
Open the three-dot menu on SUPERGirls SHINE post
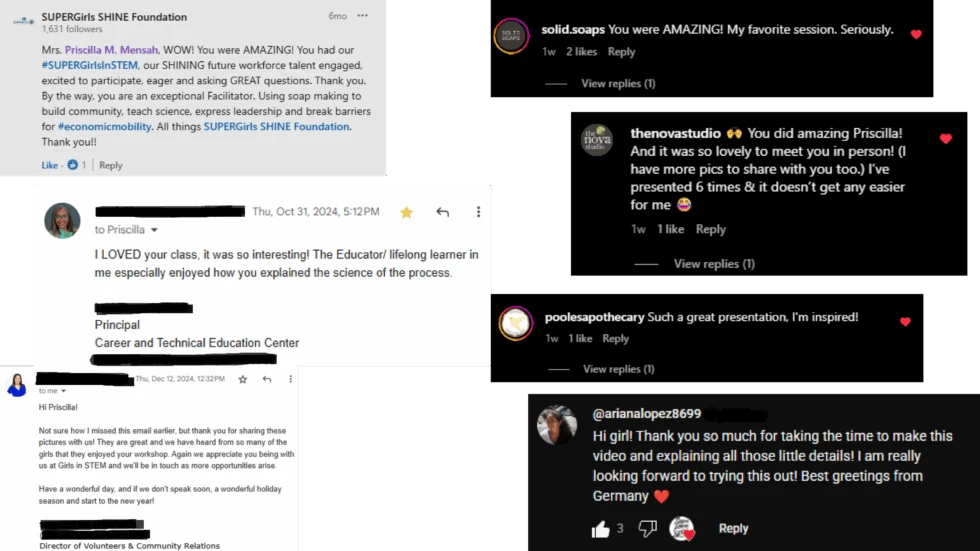pos(362,16)
